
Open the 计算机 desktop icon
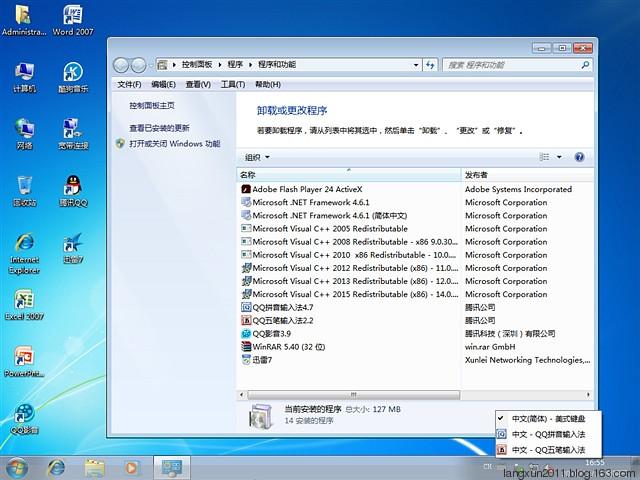click(24, 78)
